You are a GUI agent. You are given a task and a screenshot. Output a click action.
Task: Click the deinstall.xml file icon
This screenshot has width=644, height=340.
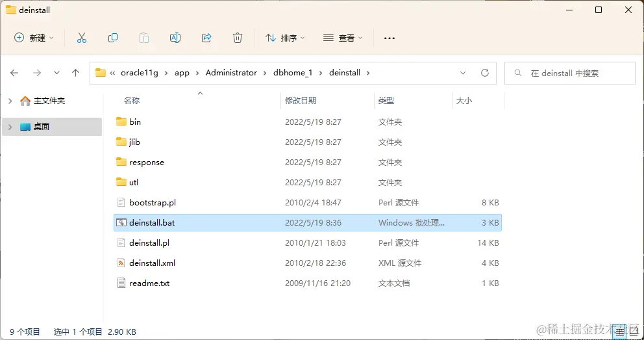[121, 263]
